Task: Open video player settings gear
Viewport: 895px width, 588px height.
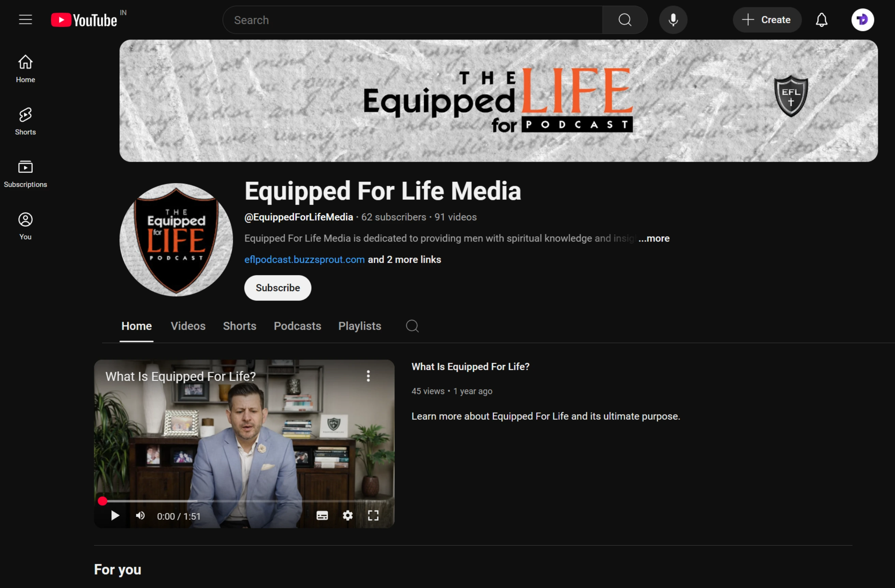Action: click(347, 516)
